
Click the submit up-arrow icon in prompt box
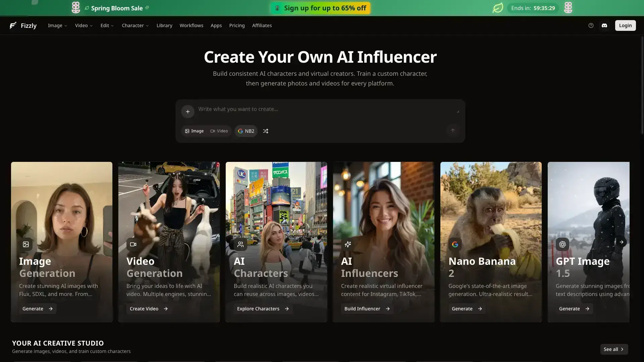453,130
